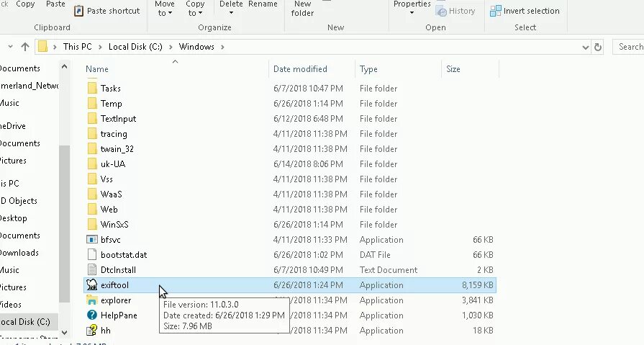644x345 pixels.
Task: Open the Move to dropdown
Action: tap(165, 8)
